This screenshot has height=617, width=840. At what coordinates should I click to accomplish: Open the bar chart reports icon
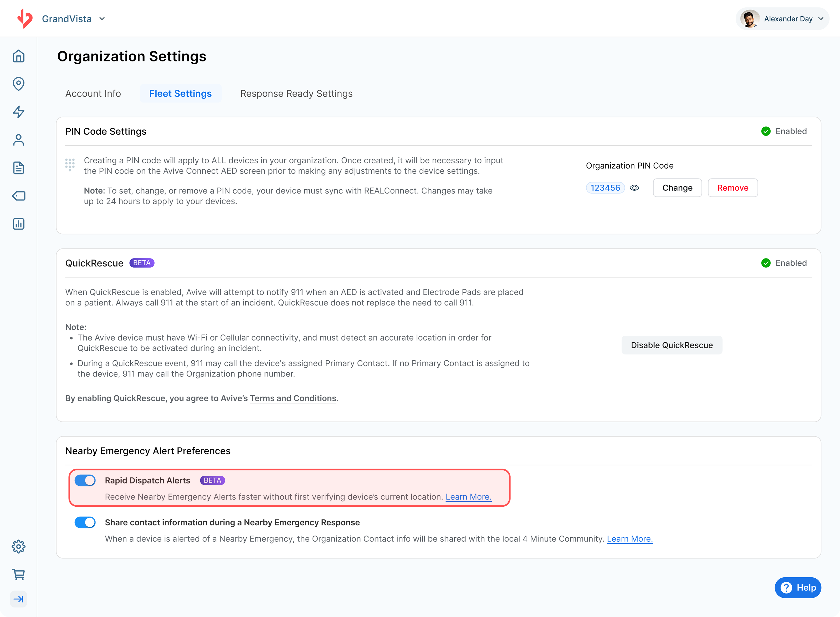18,224
